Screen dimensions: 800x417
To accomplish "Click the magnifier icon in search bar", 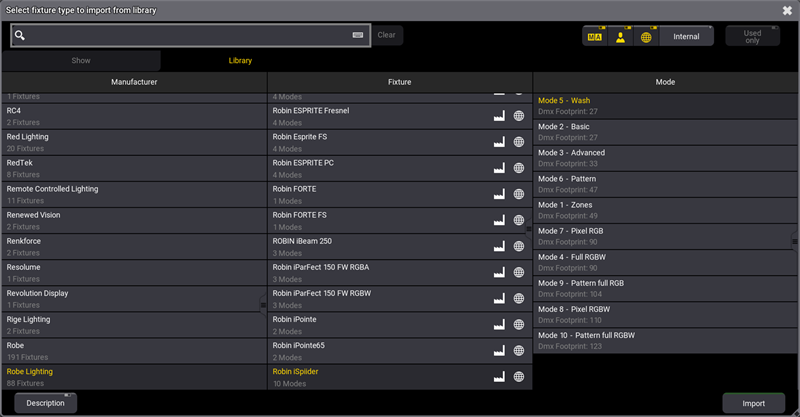I will pos(20,36).
